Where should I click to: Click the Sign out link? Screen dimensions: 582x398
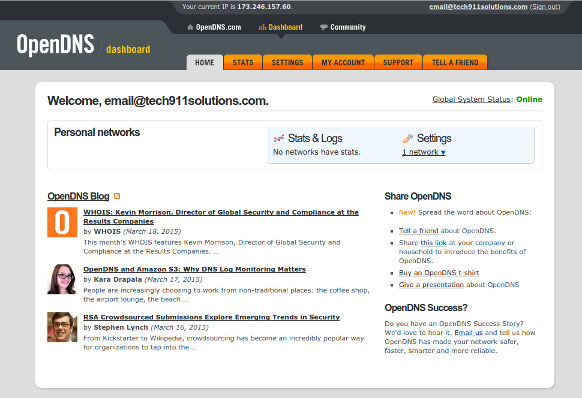tap(545, 7)
